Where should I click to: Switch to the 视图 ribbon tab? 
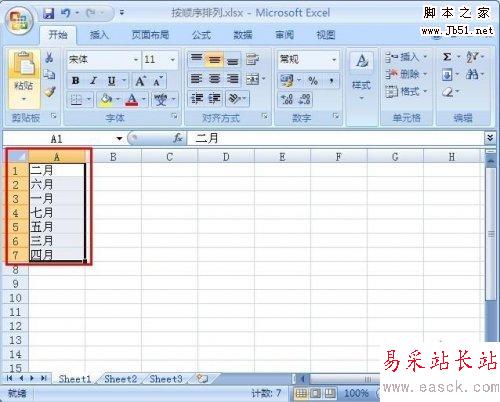tap(326, 35)
